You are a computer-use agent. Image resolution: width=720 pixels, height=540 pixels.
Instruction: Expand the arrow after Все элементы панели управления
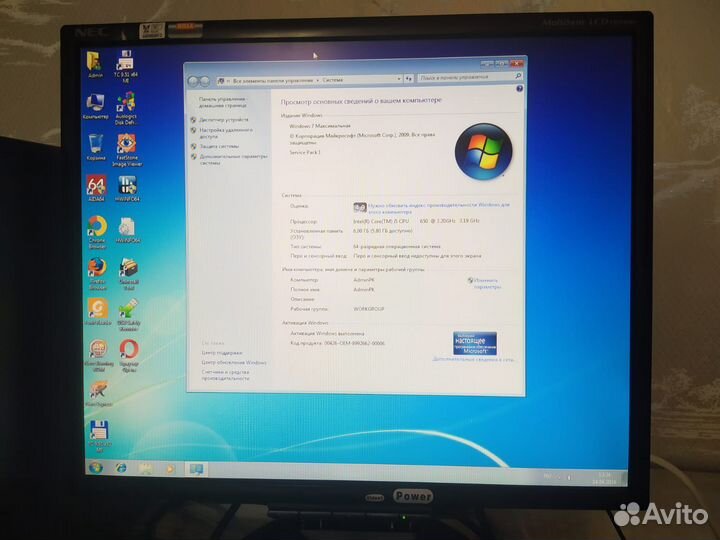318,80
